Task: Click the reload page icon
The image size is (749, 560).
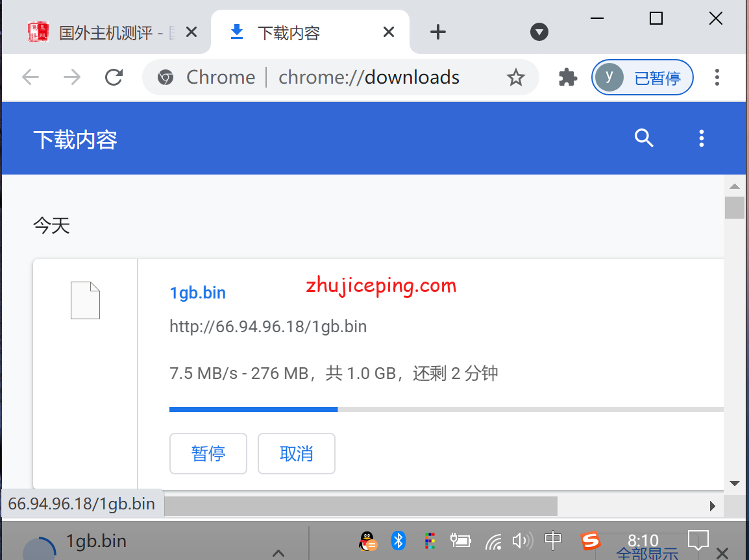Action: [x=114, y=77]
